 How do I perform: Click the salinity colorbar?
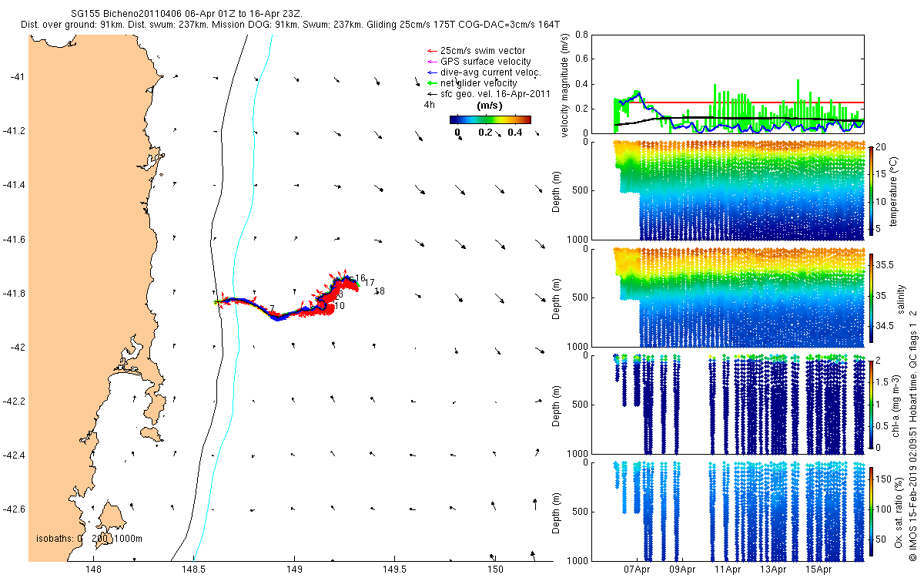[x=871, y=299]
